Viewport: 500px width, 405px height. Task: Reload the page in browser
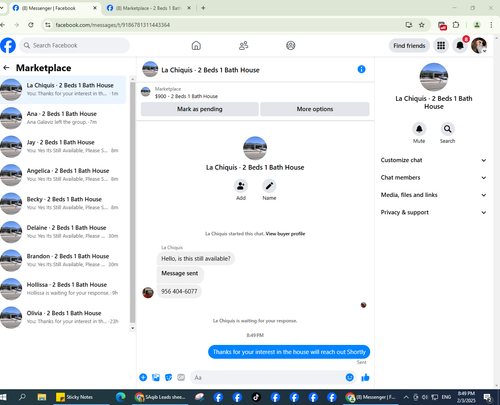click(x=31, y=25)
